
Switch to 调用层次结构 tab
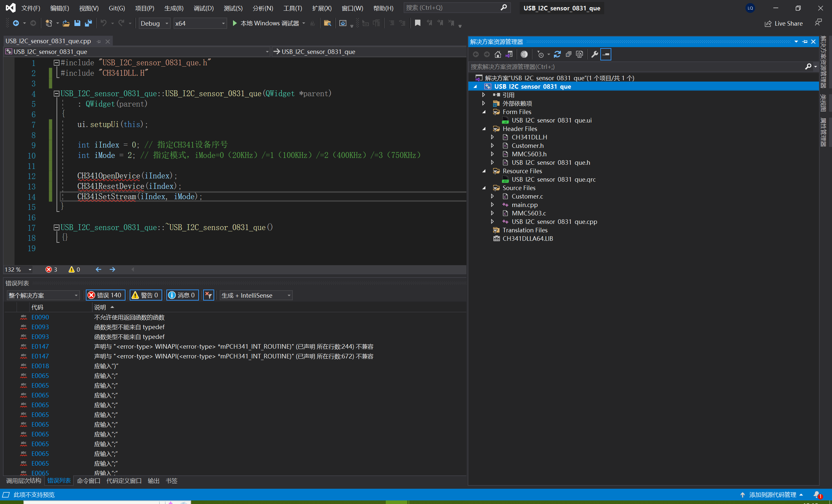coord(24,481)
